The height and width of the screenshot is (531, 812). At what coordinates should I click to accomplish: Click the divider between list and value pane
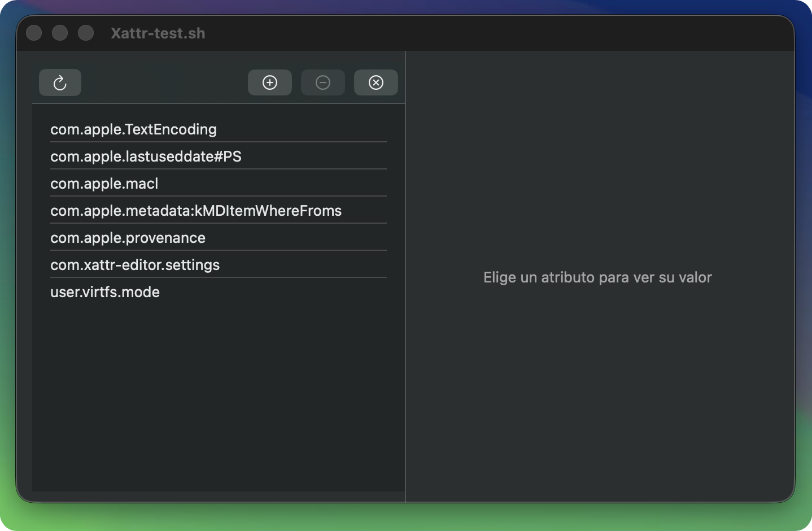tap(405, 277)
